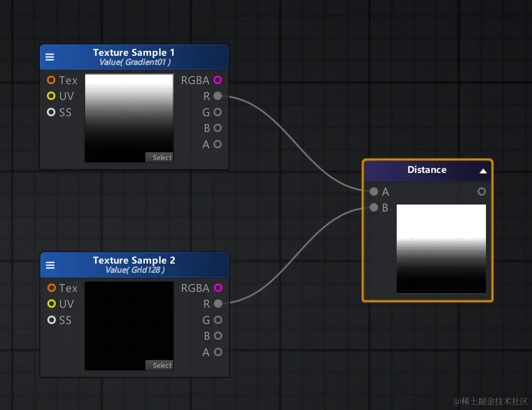Viewport: 532px width, 410px height.
Task: Click A output port on Texture Sample 1
Action: tap(218, 144)
